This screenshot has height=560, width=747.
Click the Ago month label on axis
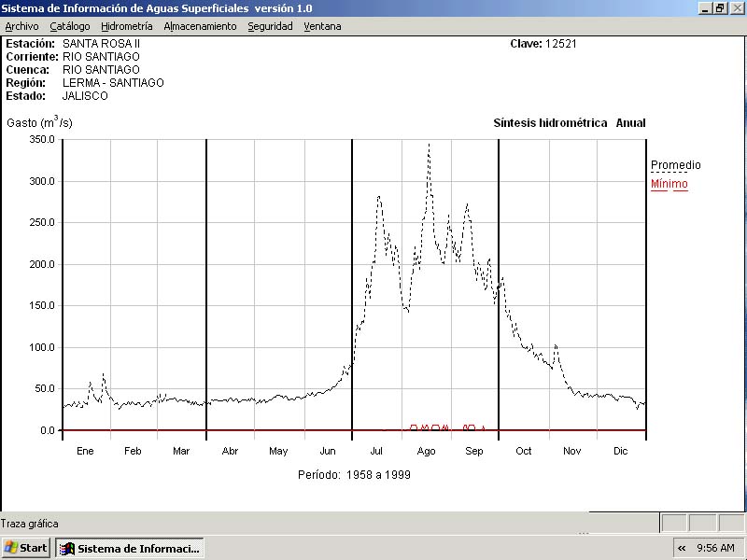click(426, 451)
